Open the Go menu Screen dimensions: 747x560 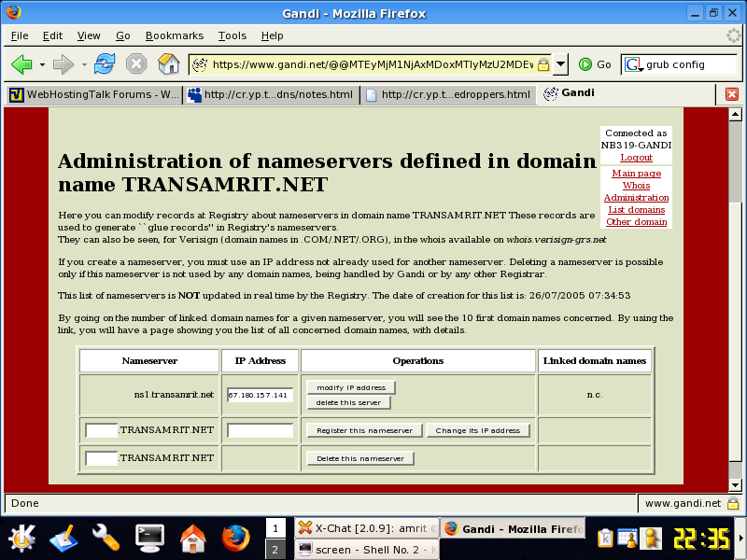[x=123, y=35]
